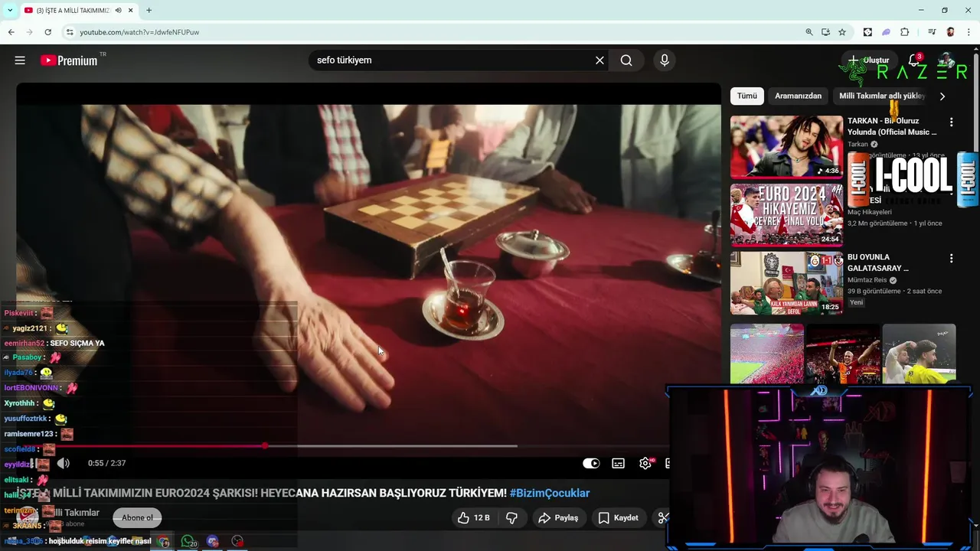Mute tab via speaker icon on tab

(118, 10)
